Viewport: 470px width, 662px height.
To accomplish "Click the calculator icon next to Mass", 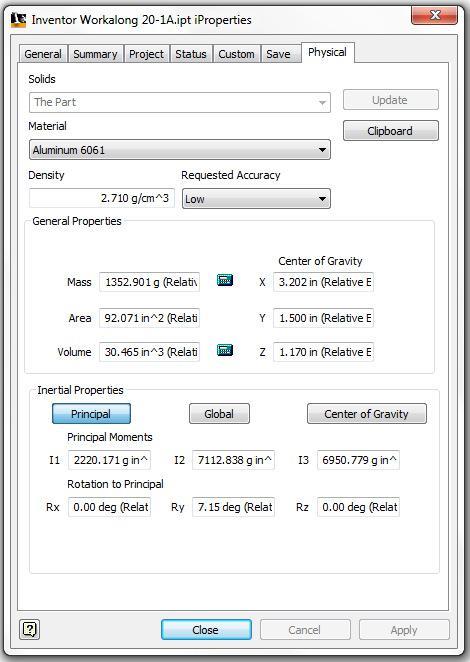I will pos(225,280).
